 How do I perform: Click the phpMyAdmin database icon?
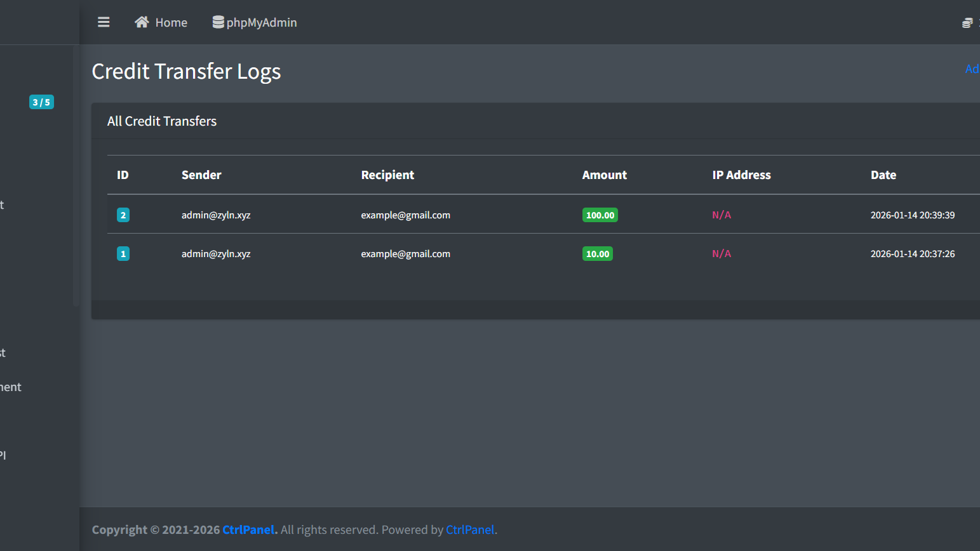tap(218, 22)
